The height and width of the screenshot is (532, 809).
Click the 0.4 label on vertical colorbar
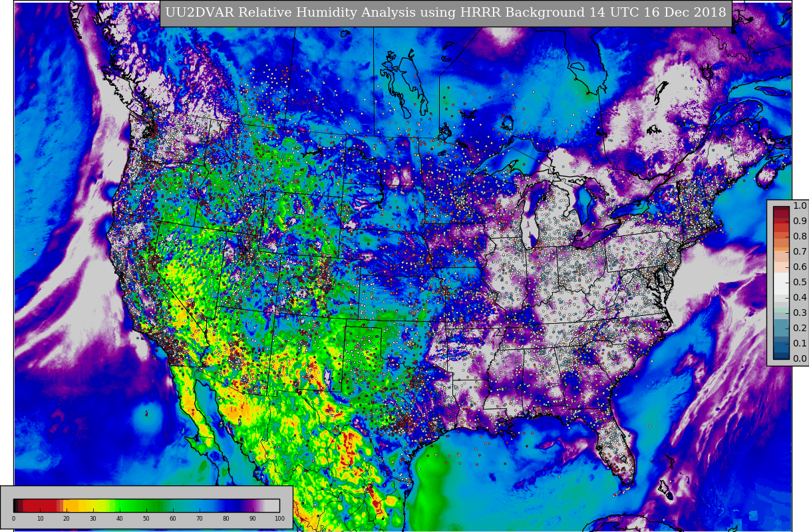[800, 297]
